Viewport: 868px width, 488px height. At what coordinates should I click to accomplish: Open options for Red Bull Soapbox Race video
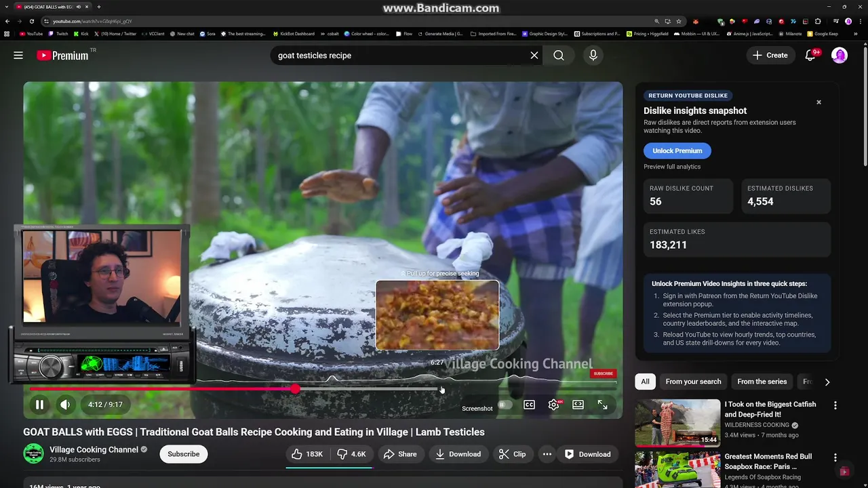(835, 457)
